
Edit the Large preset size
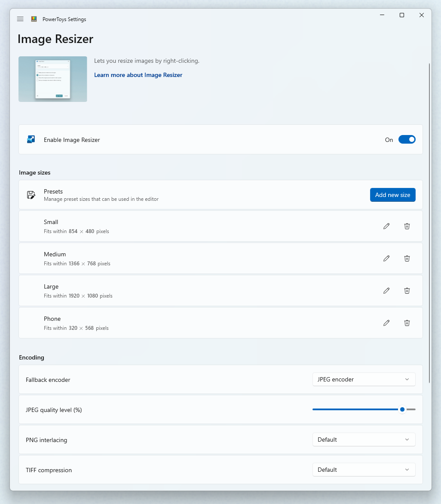tap(386, 290)
